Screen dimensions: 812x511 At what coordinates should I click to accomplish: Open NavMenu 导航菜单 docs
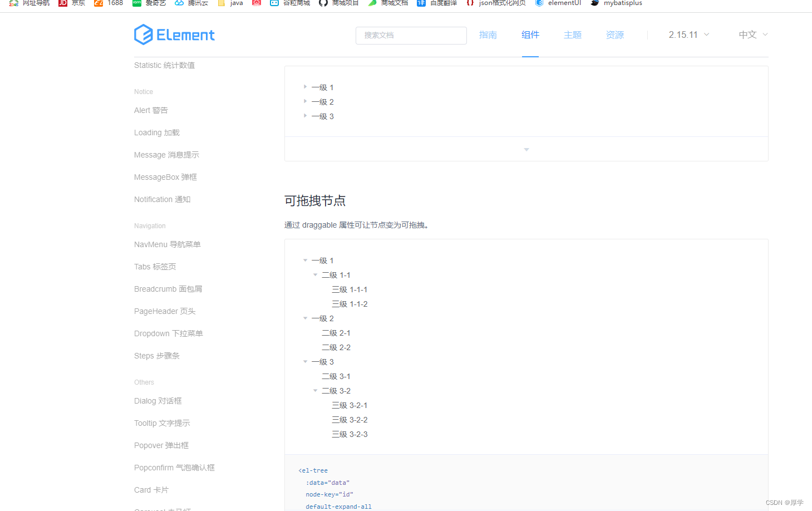pos(168,244)
